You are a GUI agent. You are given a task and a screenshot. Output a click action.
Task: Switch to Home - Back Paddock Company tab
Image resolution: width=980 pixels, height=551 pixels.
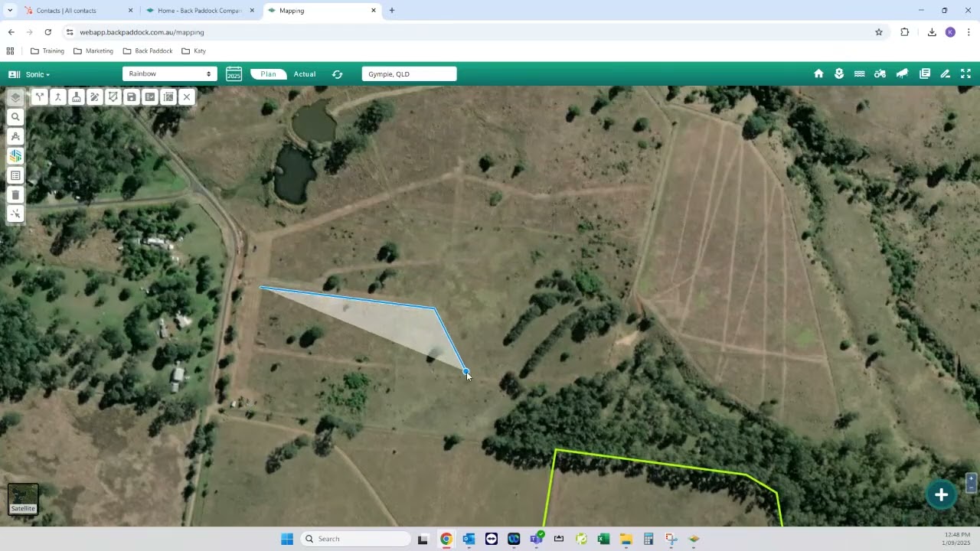pyautogui.click(x=201, y=11)
